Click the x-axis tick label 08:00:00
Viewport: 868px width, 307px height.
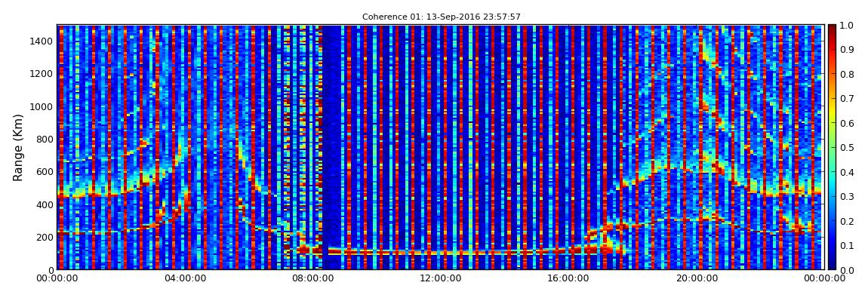tap(313, 278)
